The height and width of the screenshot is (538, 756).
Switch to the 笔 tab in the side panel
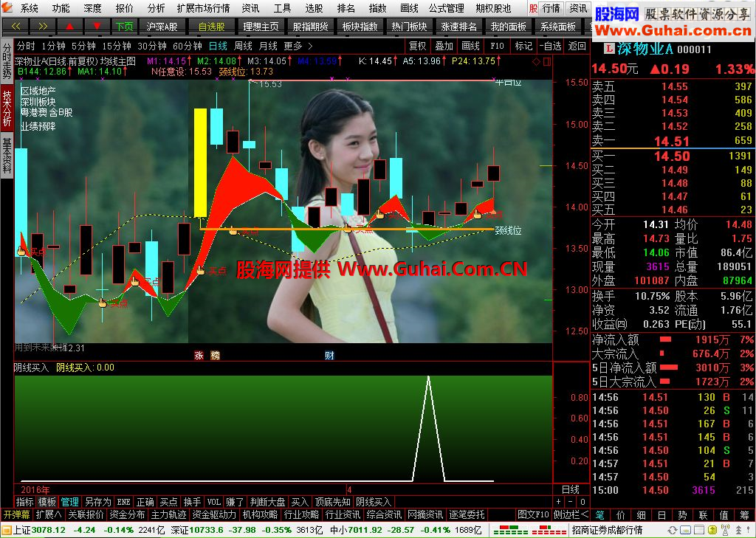click(599, 515)
